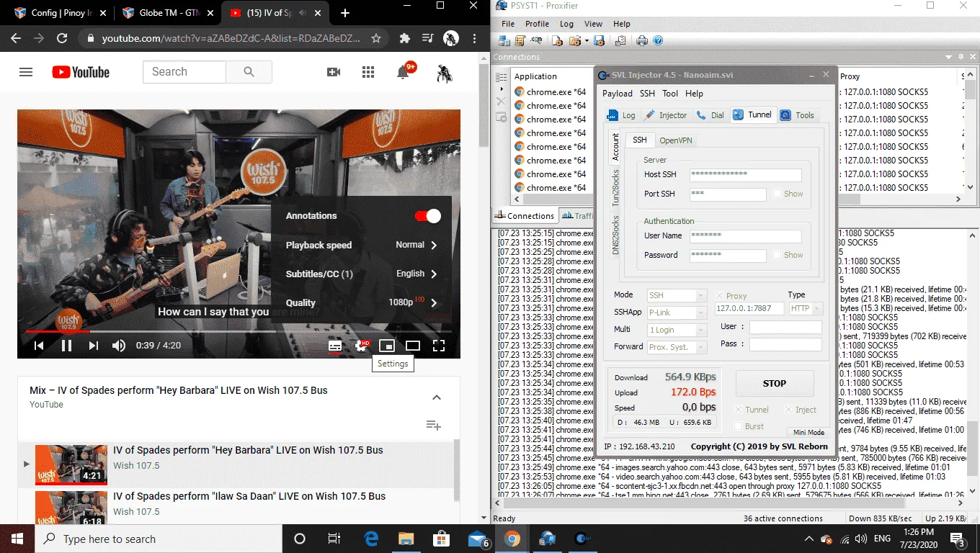The height and width of the screenshot is (553, 980).
Task: Click Proxifier Open Profile folder icon
Action: tap(576, 41)
